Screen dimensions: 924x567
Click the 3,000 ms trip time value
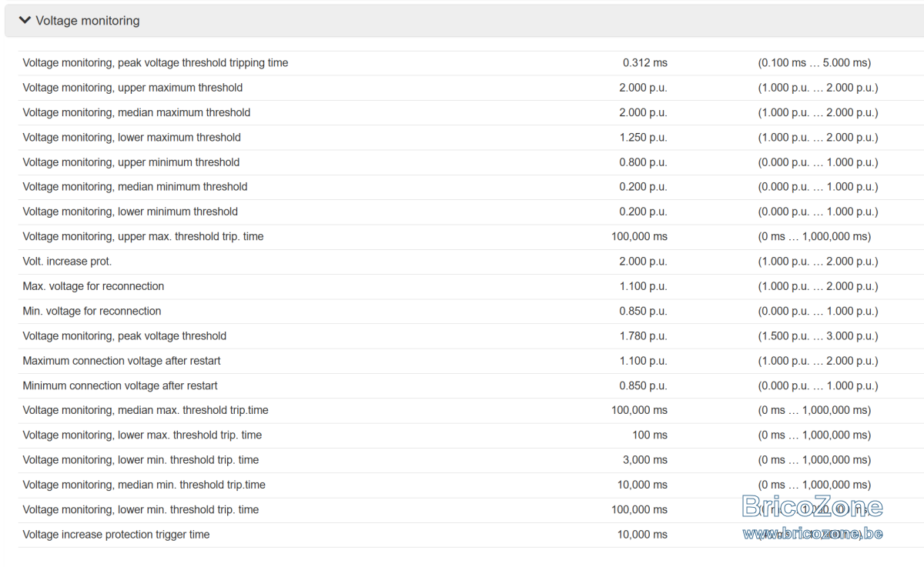646,460
